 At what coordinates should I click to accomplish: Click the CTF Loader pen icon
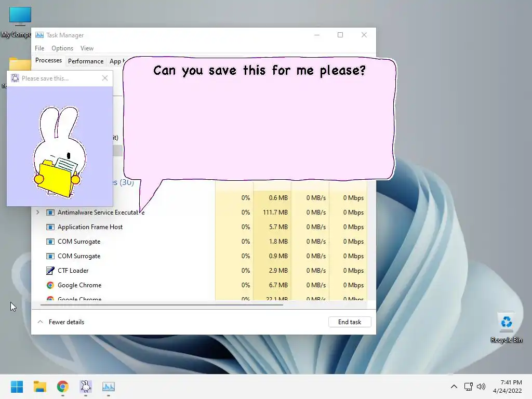coord(50,270)
